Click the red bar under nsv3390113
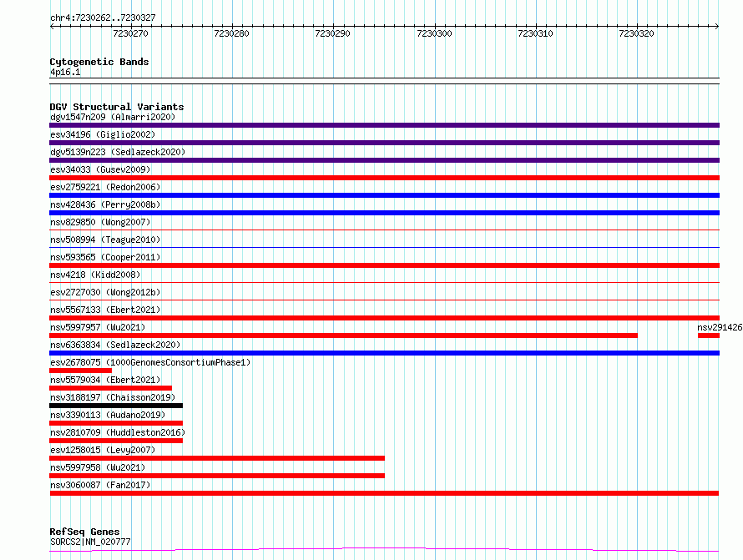The height and width of the screenshot is (560, 743). (x=116, y=423)
